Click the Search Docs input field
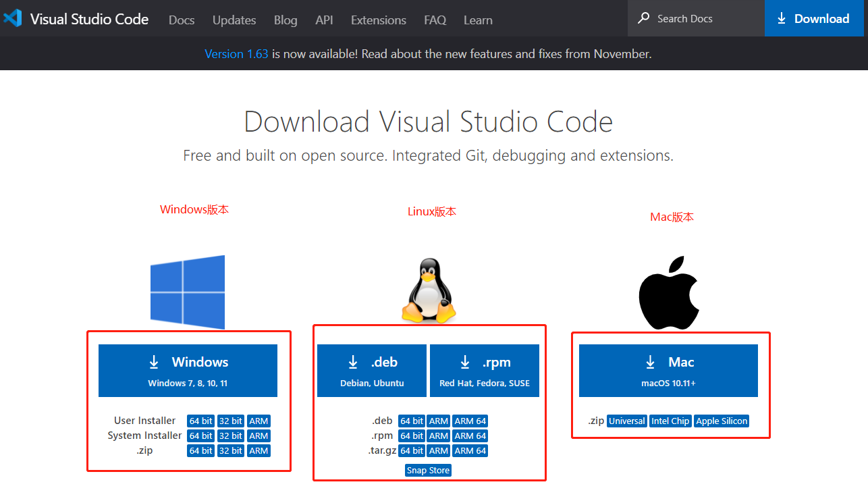Viewport: 868px width, 501px height. (696, 18)
